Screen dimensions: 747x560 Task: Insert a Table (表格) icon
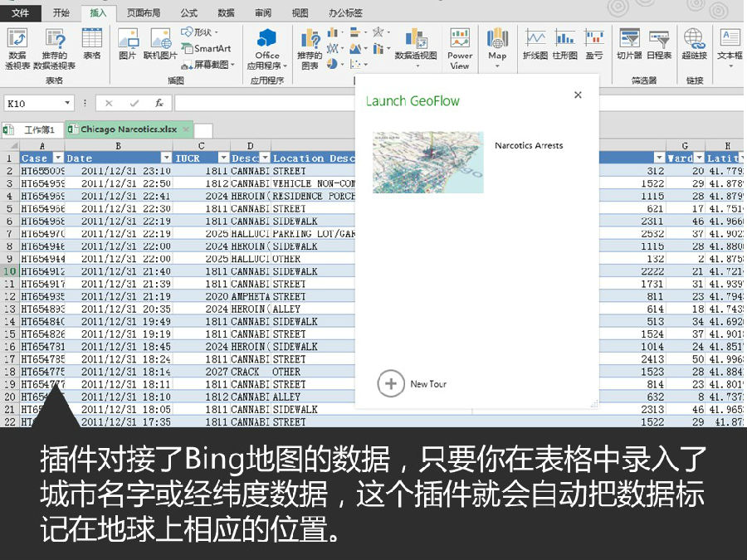(x=92, y=39)
